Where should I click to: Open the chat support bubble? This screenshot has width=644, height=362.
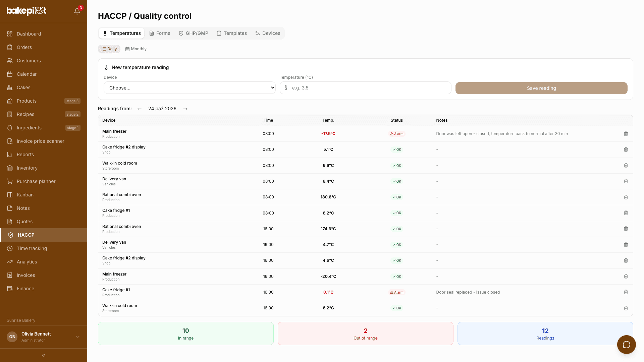click(x=626, y=344)
